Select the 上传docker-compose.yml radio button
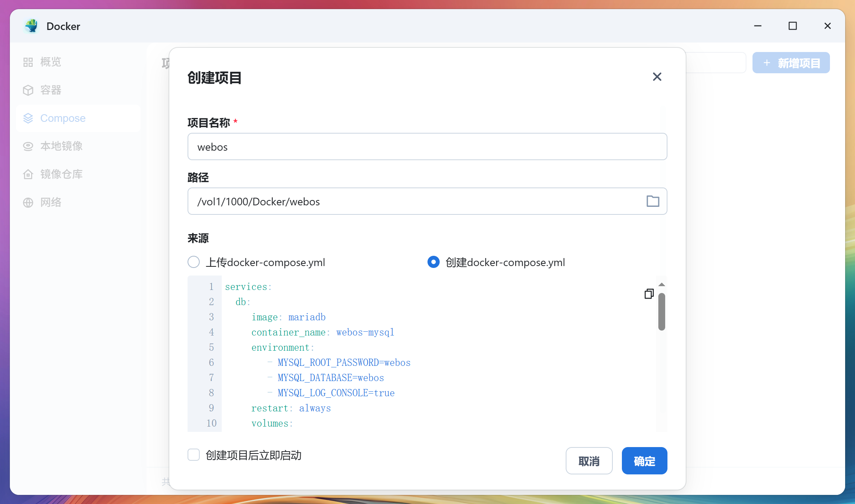The height and width of the screenshot is (504, 855). pos(194,262)
